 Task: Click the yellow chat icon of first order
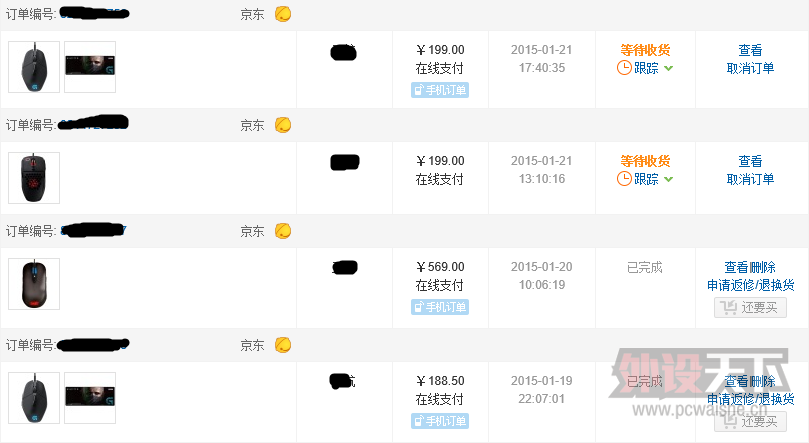(x=283, y=14)
